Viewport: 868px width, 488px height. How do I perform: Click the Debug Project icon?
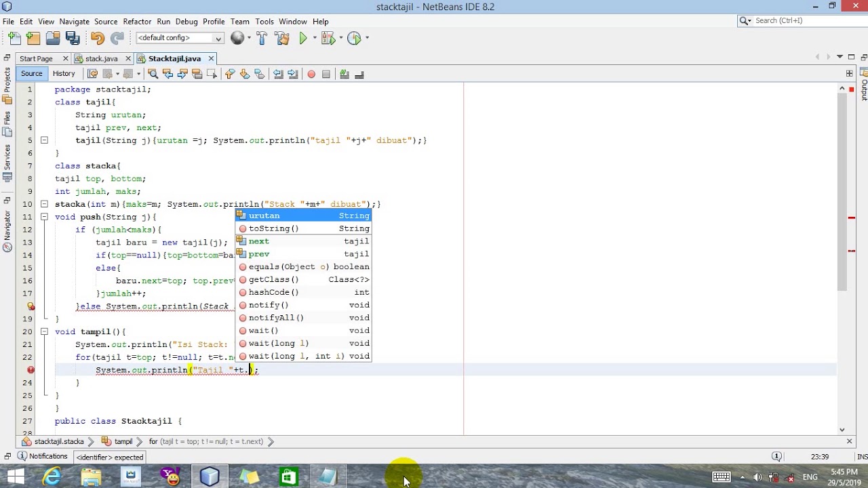pos(327,39)
